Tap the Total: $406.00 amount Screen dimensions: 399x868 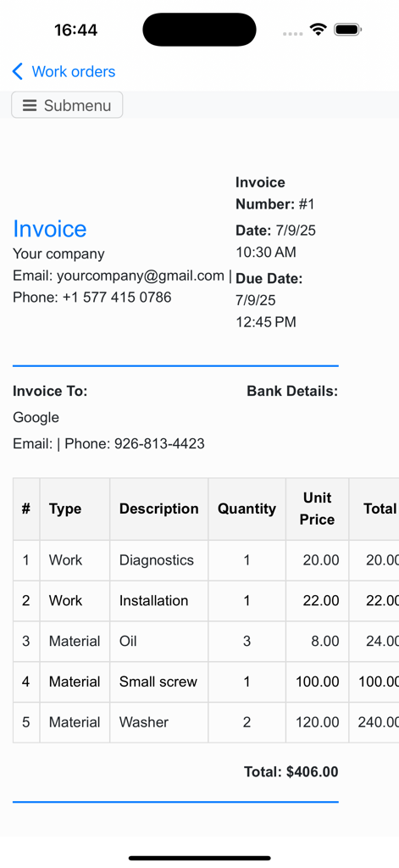click(291, 771)
